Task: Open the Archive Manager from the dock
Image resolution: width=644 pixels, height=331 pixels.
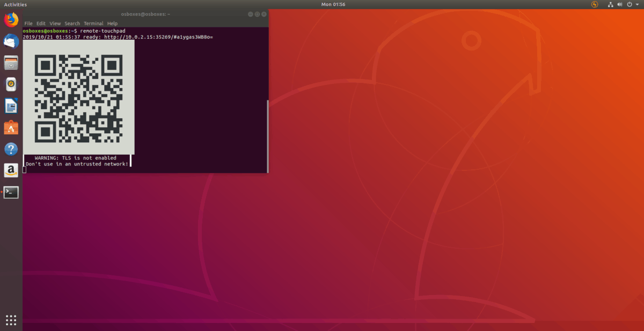Action: [x=11, y=63]
